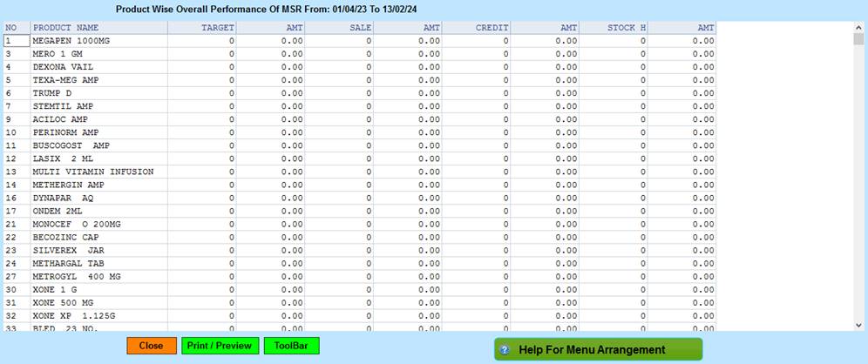Click the green ToolBar button
This screenshot has width=868, height=364.
coord(291,346)
